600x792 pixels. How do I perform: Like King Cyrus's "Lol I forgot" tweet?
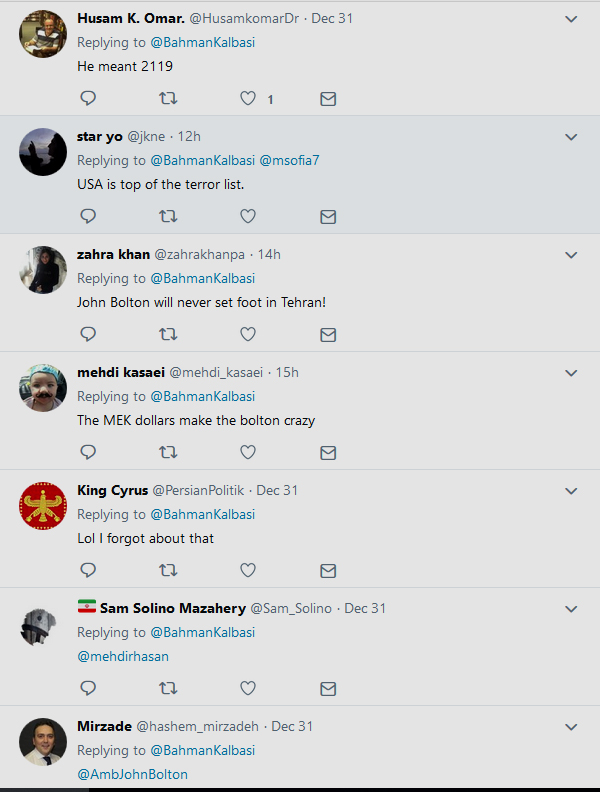248,570
